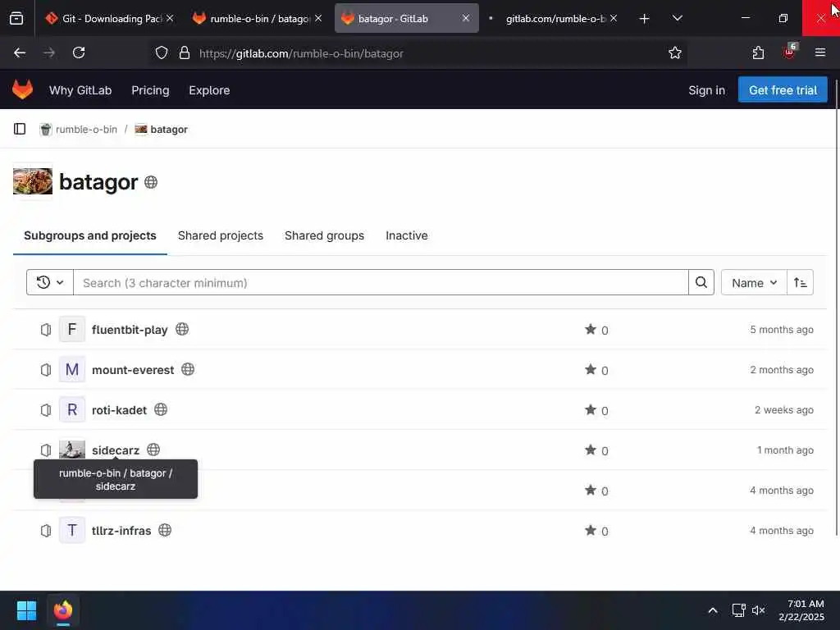The height and width of the screenshot is (630, 840).
Task: Click the public globe icon next to batagor heading
Action: point(151,183)
